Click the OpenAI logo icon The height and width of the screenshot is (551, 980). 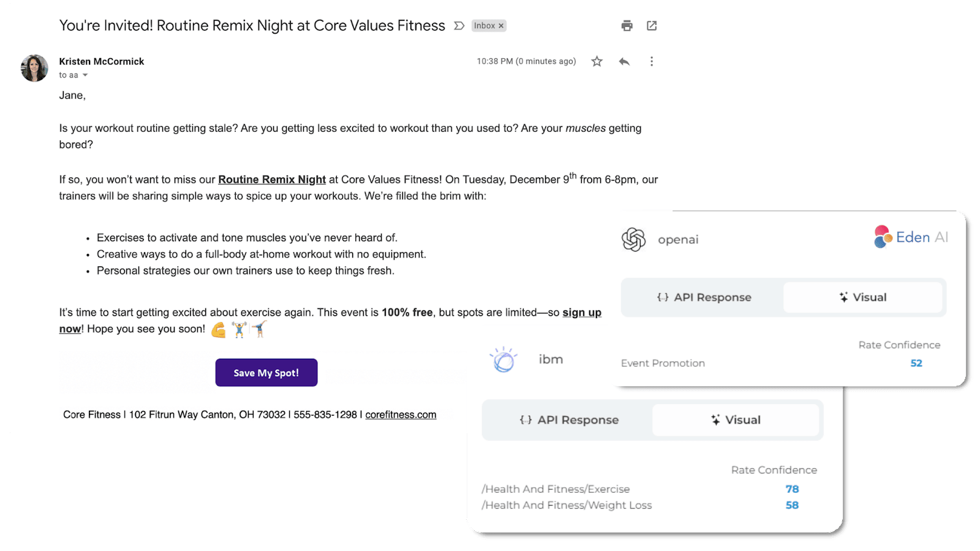coord(633,239)
